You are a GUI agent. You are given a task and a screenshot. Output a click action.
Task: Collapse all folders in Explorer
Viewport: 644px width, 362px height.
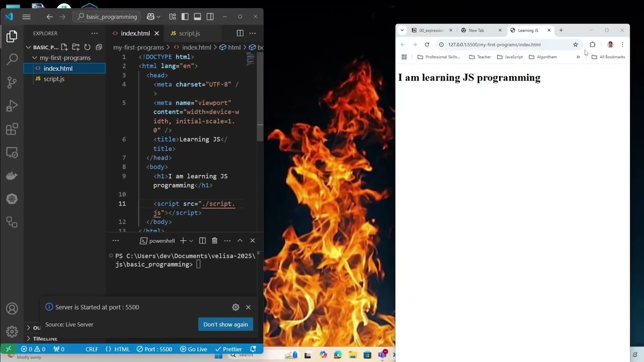click(99, 47)
